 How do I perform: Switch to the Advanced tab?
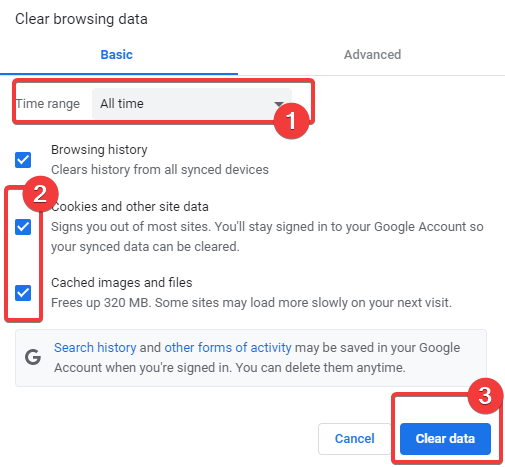[x=372, y=55]
